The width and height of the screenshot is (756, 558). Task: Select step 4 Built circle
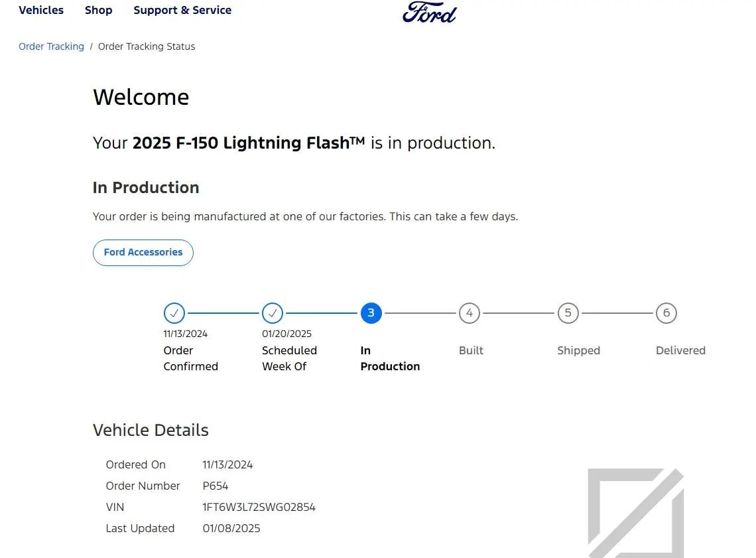469,313
